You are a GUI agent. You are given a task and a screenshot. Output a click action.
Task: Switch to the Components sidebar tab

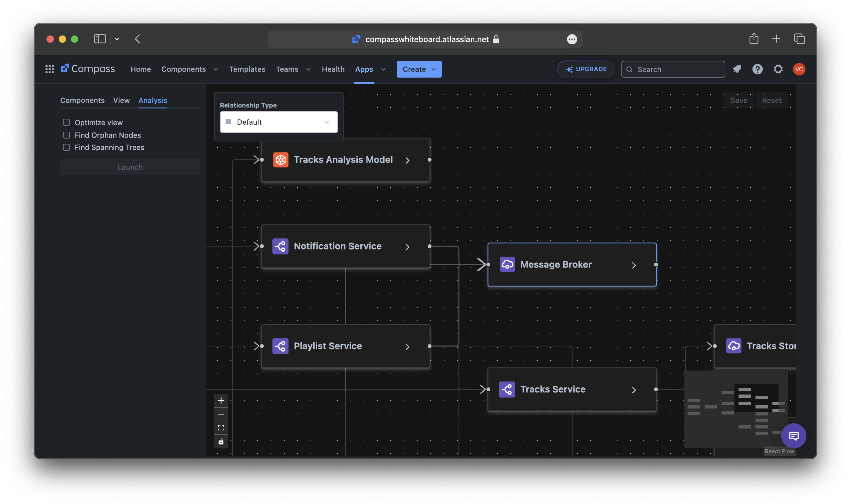[82, 100]
